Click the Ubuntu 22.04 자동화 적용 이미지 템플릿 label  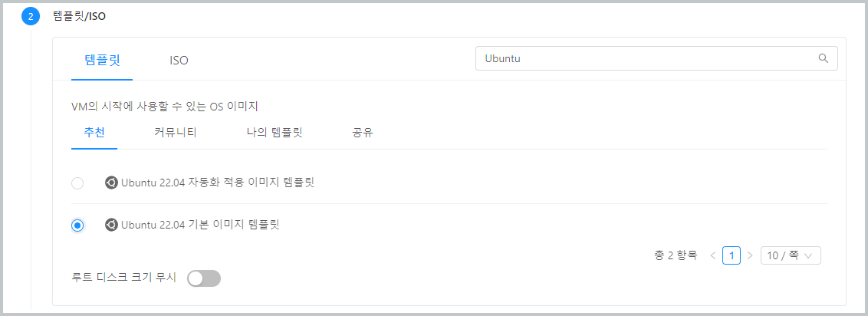click(218, 183)
